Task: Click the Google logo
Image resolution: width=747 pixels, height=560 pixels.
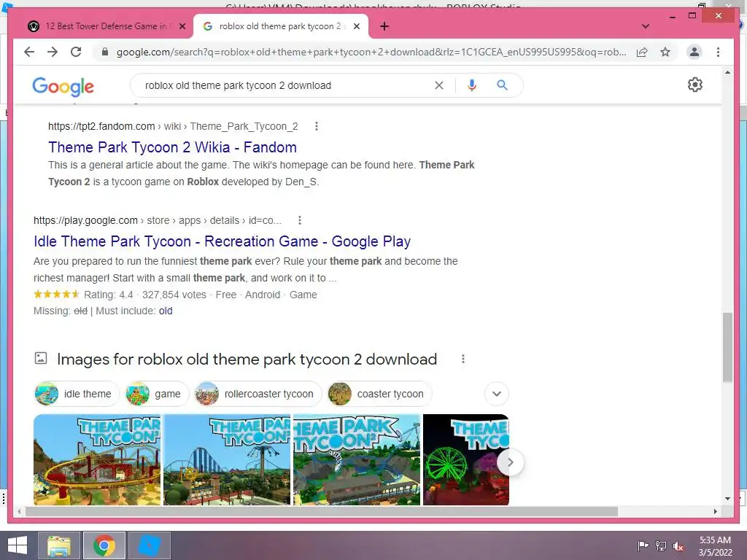Action: click(x=63, y=86)
